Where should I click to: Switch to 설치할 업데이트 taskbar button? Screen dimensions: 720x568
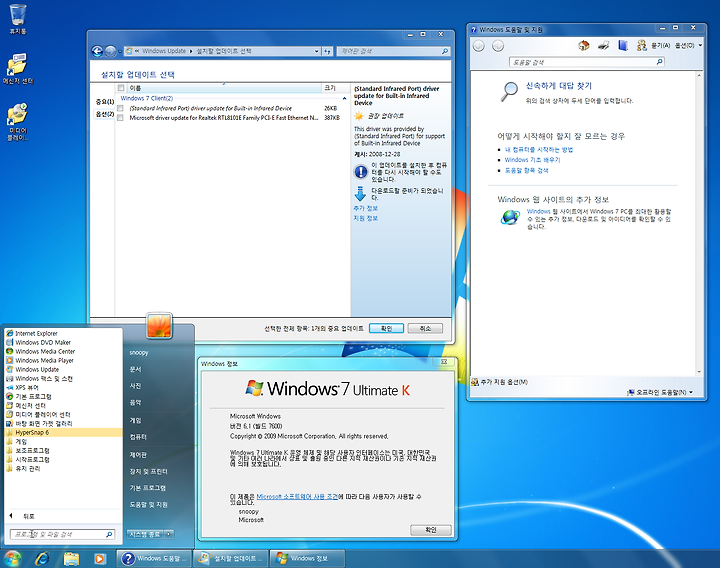pyautogui.click(x=231, y=558)
